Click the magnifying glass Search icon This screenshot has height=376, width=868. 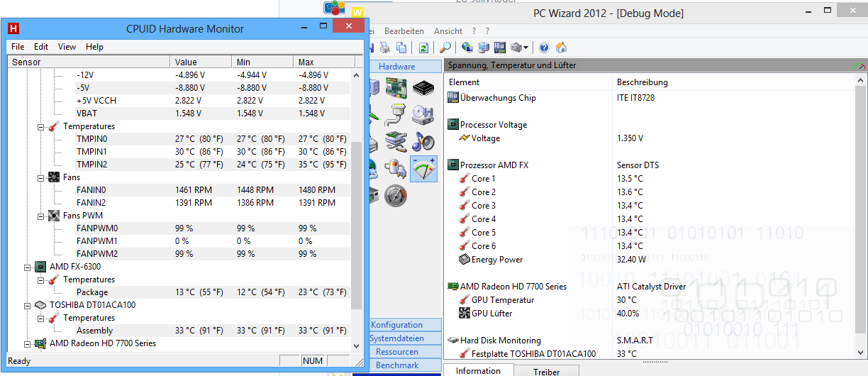445,48
